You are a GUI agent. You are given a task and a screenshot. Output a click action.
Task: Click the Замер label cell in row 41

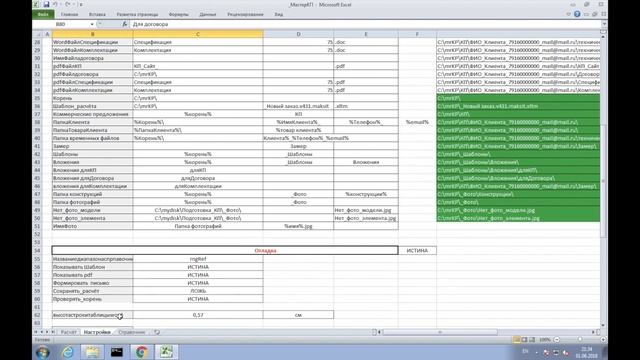(92, 146)
